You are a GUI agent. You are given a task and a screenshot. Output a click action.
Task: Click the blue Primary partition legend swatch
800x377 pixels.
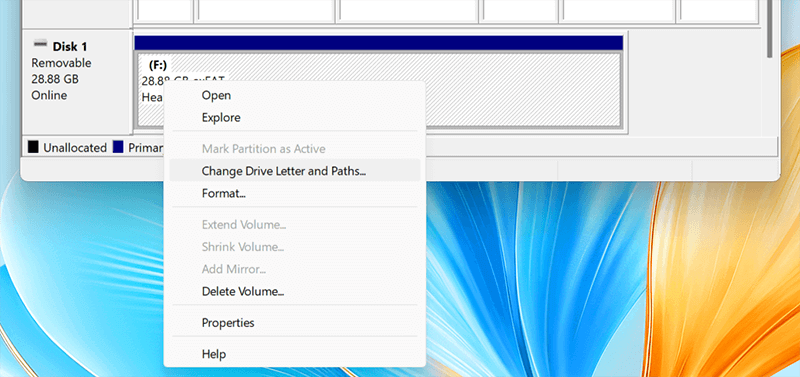[118, 147]
